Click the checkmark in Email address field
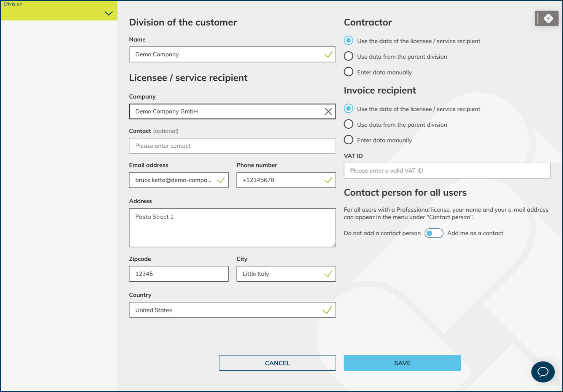 [x=221, y=180]
